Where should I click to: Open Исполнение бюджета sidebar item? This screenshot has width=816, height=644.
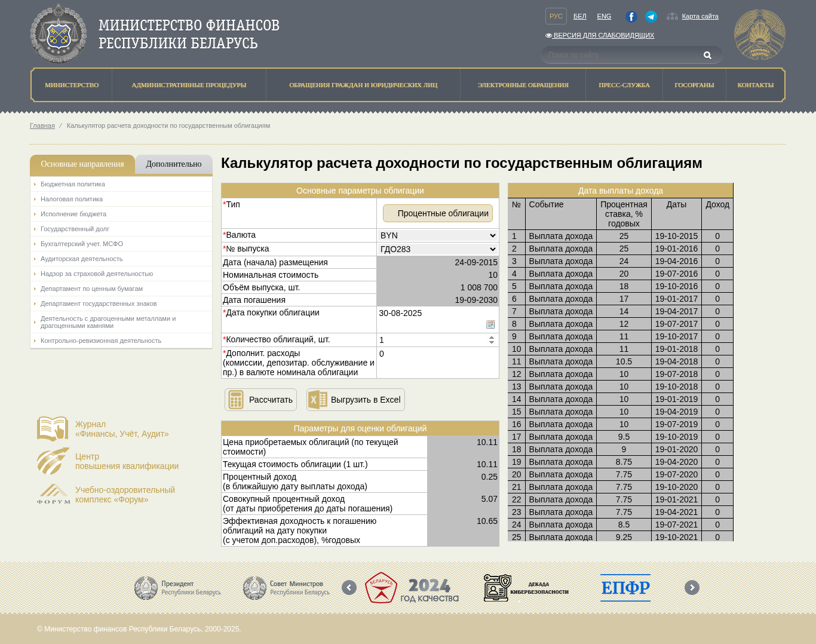(x=121, y=214)
